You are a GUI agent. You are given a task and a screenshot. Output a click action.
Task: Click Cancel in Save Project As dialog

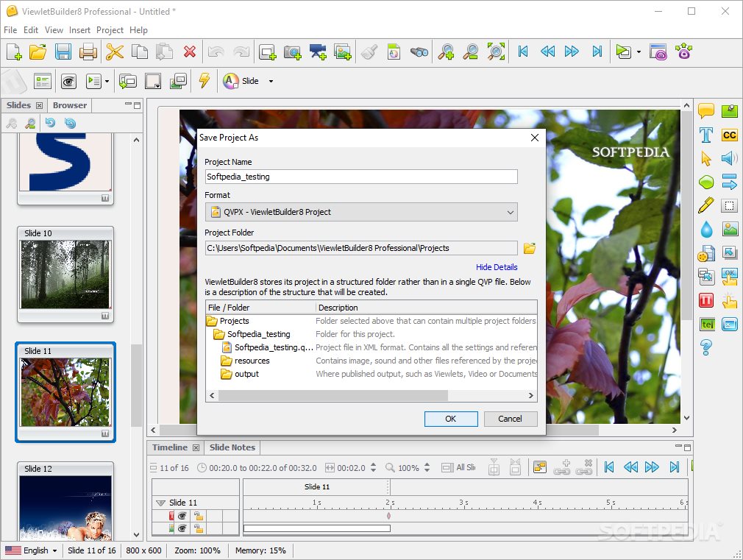tap(511, 419)
